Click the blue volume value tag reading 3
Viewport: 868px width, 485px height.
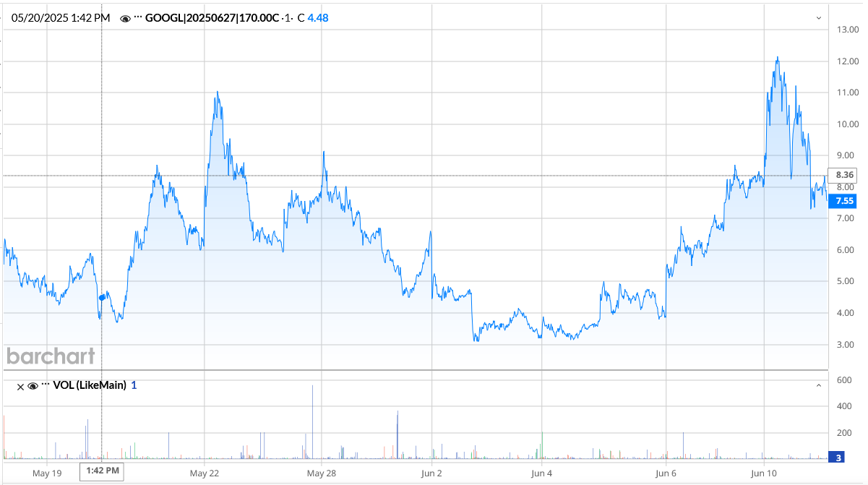pyautogui.click(x=837, y=457)
